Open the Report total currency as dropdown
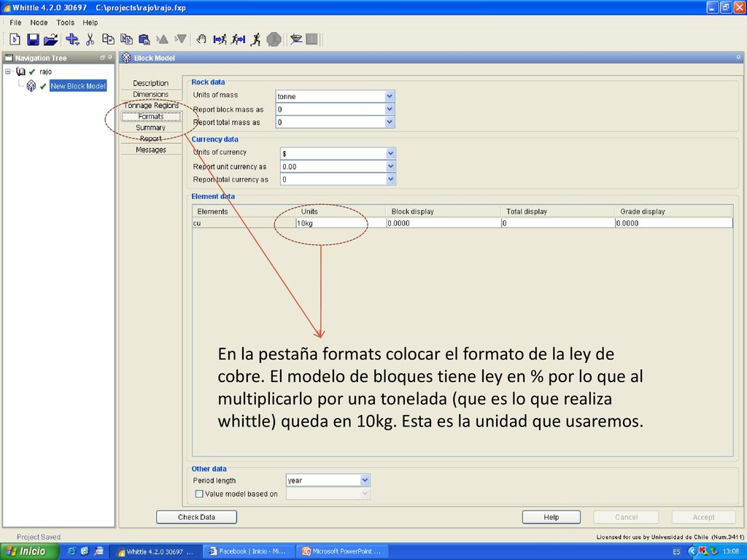This screenshot has width=747, height=560. [391, 179]
